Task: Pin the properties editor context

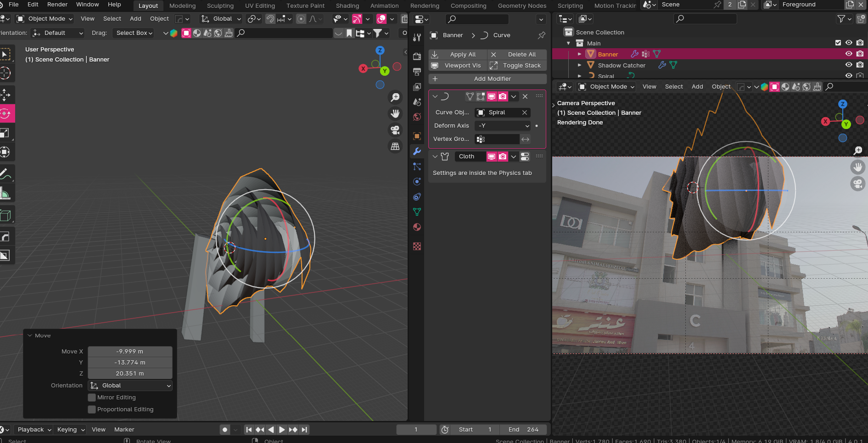Action: (542, 35)
